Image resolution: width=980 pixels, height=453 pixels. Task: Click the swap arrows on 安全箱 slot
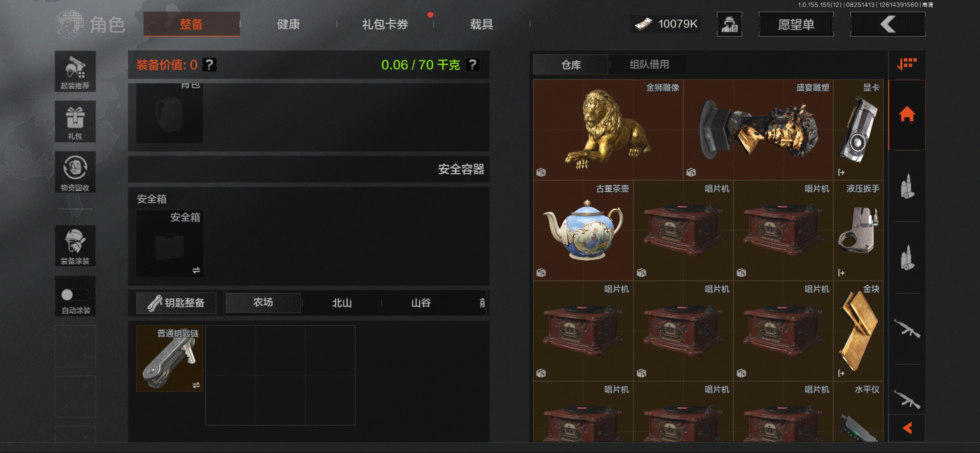click(196, 271)
